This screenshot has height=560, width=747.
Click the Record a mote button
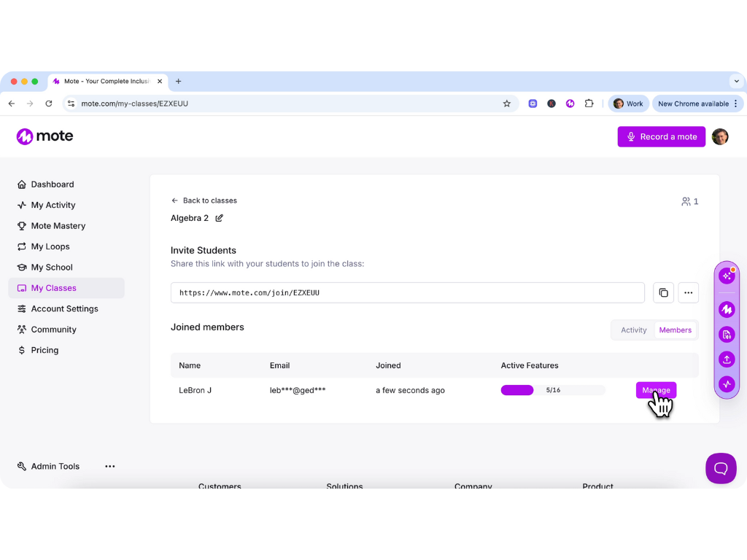point(661,136)
